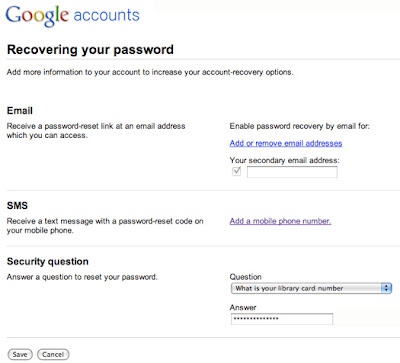This screenshot has width=400, height=363.
Task: Toggle the secondary email address checkbox
Action: tap(236, 171)
